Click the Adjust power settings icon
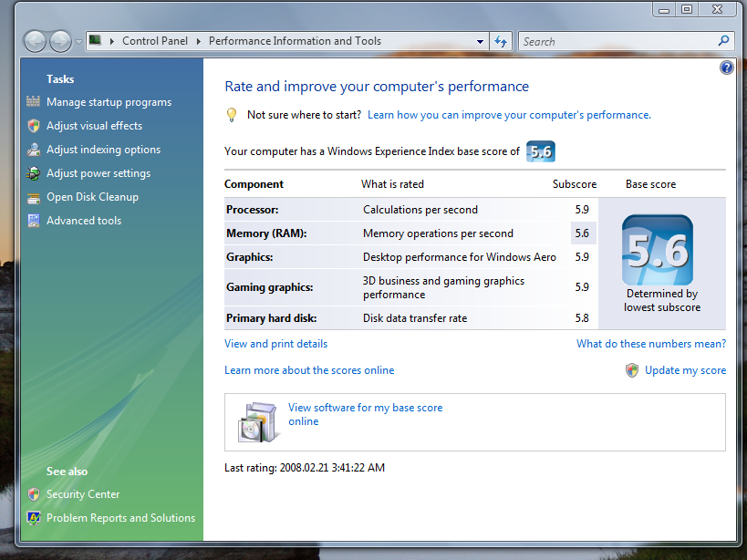747x560 pixels. (34, 173)
